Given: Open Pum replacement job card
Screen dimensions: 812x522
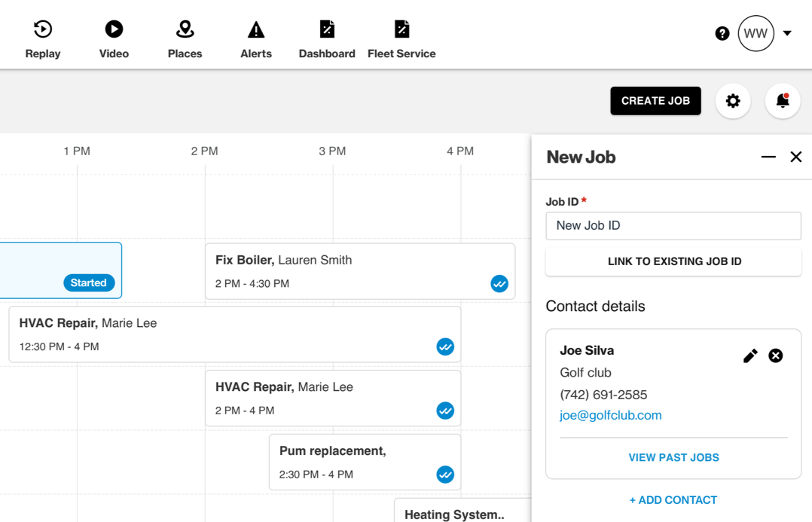Looking at the screenshot, I should click(x=365, y=462).
